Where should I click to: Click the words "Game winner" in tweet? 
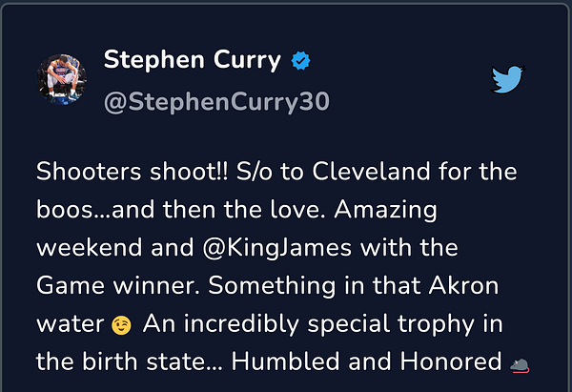coord(118,285)
